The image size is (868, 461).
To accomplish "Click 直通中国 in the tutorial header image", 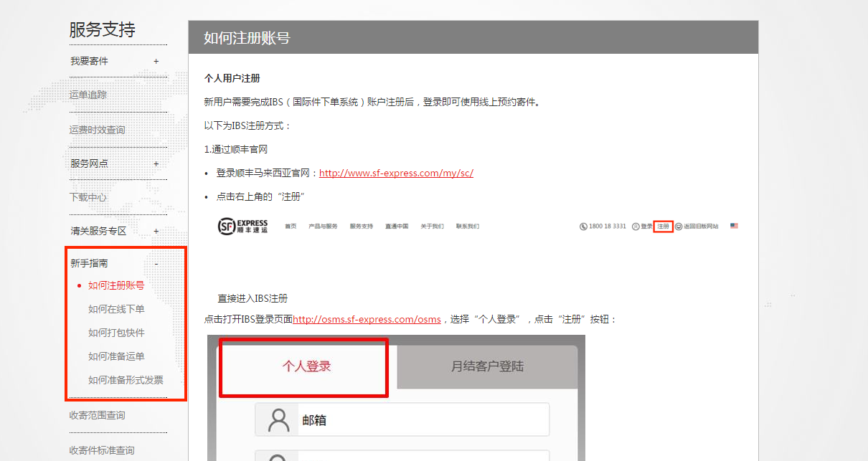I will point(397,226).
